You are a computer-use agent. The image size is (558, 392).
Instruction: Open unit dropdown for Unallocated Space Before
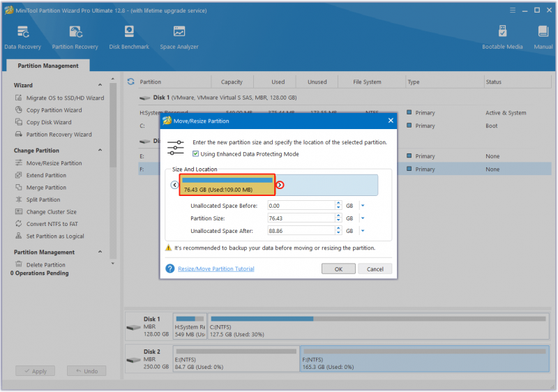[x=363, y=206]
